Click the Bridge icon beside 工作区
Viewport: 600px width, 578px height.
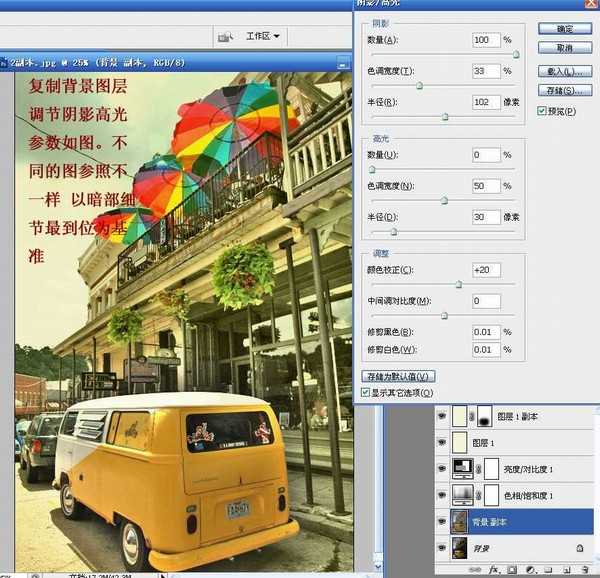[223, 37]
